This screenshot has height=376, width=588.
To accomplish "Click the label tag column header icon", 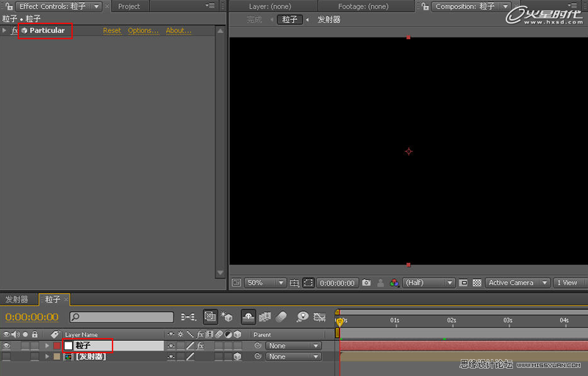I will 55,334.
